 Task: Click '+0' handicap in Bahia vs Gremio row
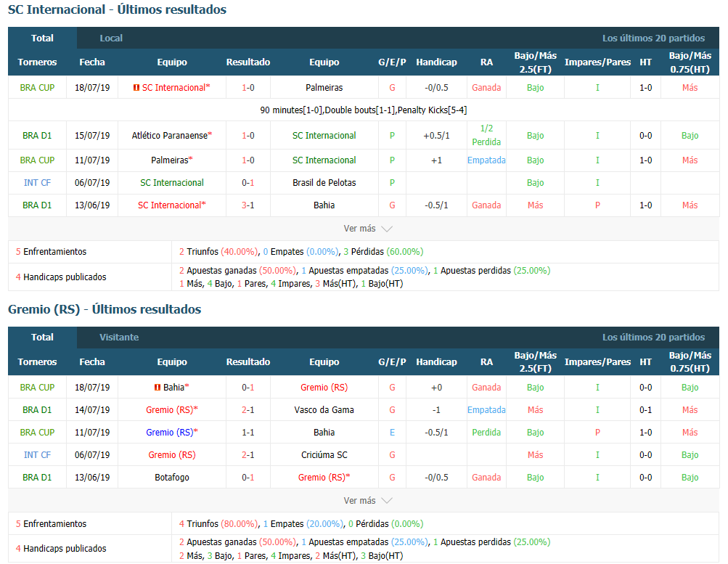point(436,388)
